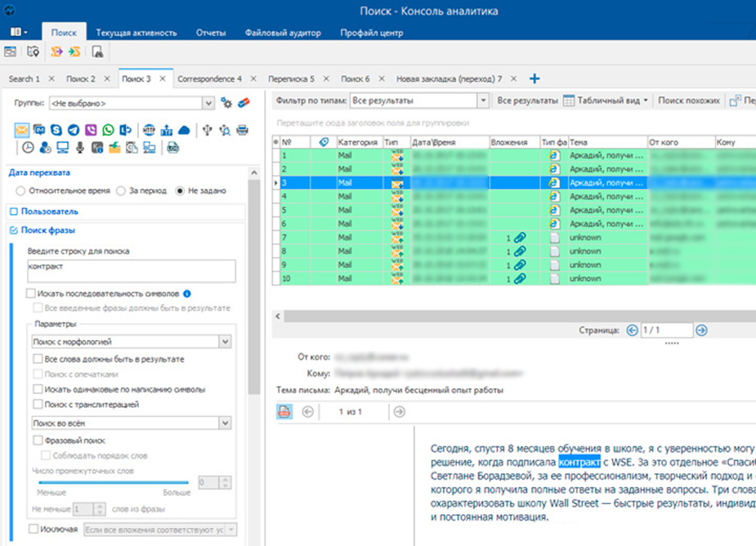This screenshot has height=546, width=756.
Task: Open the 'Профайл центр' ribbon tab
Action: tap(372, 33)
